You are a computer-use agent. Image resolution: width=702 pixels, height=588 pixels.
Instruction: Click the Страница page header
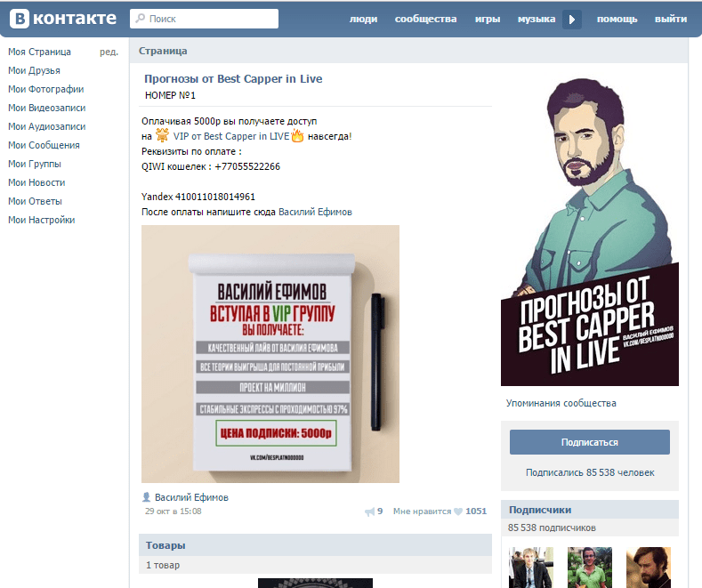163,51
